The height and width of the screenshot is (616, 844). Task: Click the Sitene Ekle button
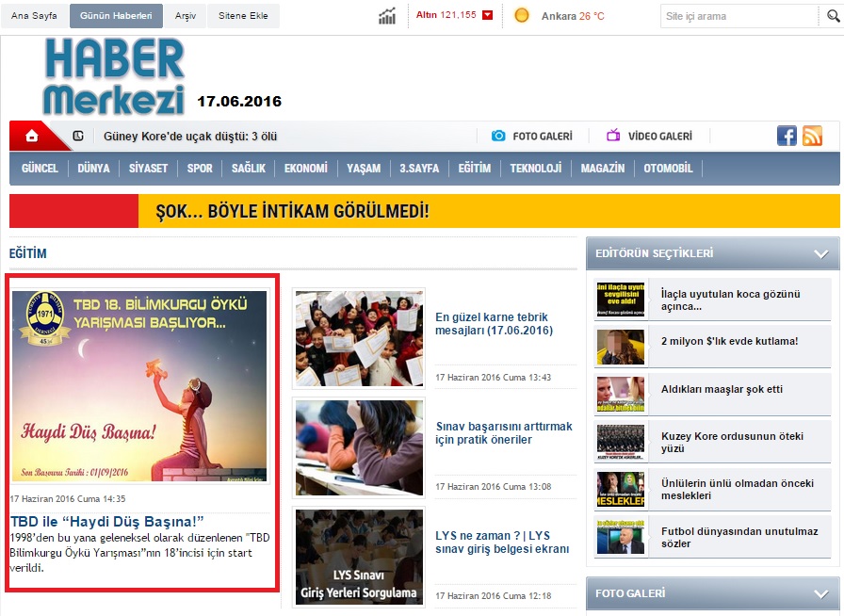pyautogui.click(x=244, y=16)
